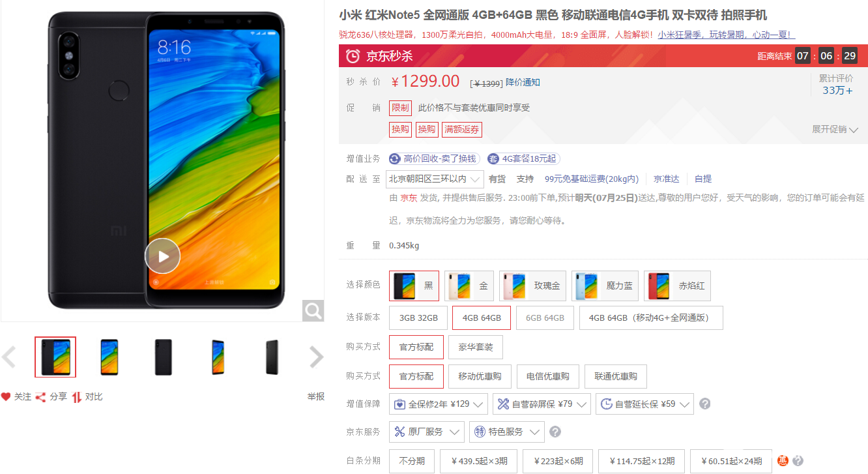Screen dimensions: 868x474
Task: Click the 对比 compare icon
Action: click(77, 396)
